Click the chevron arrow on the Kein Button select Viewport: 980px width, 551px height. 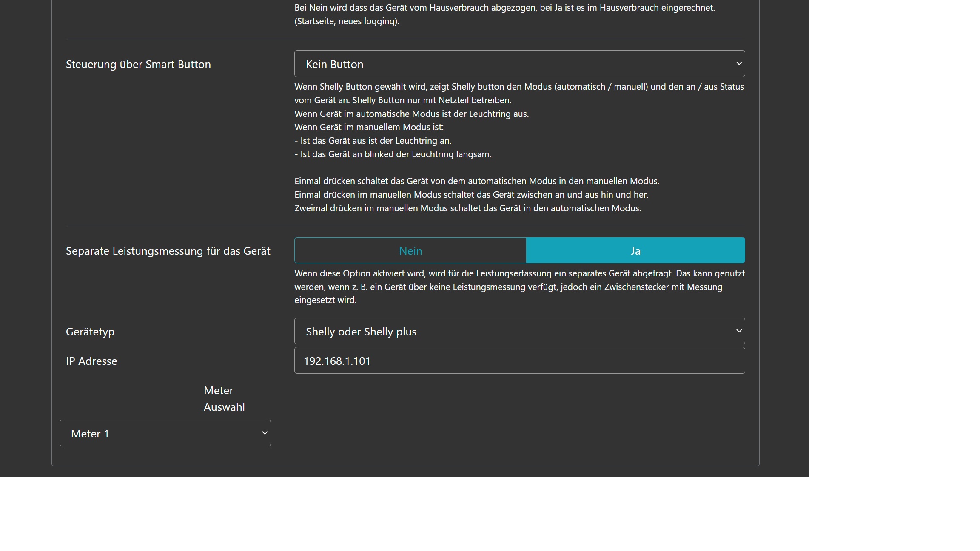pos(739,64)
